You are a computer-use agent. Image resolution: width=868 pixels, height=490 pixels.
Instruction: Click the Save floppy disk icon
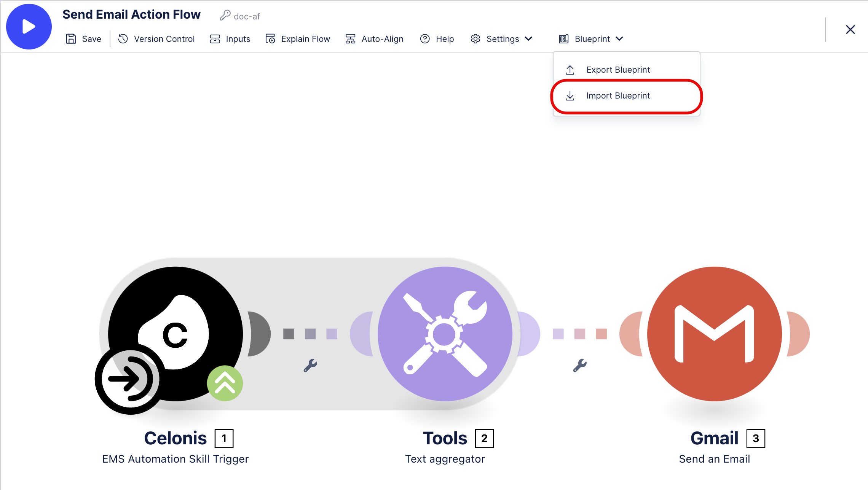pyautogui.click(x=71, y=39)
